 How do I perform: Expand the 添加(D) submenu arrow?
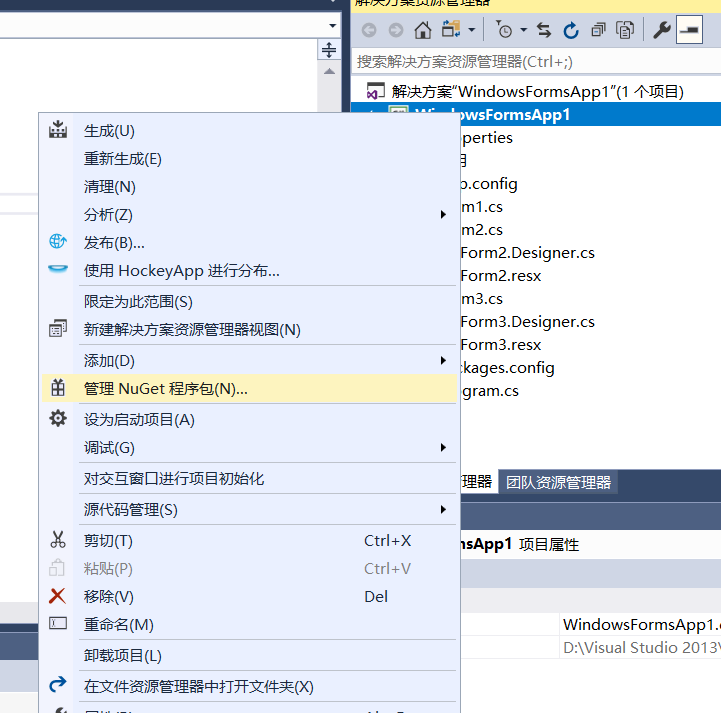[x=443, y=360]
